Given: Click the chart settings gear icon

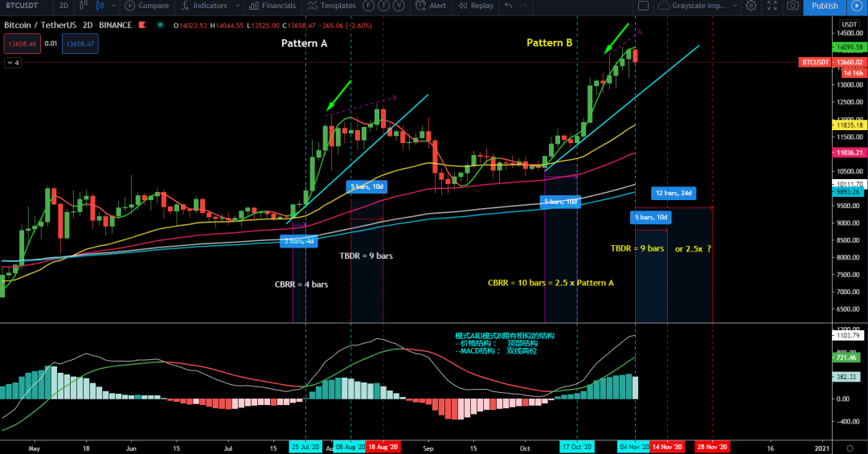Looking at the screenshot, I should pos(751,6).
